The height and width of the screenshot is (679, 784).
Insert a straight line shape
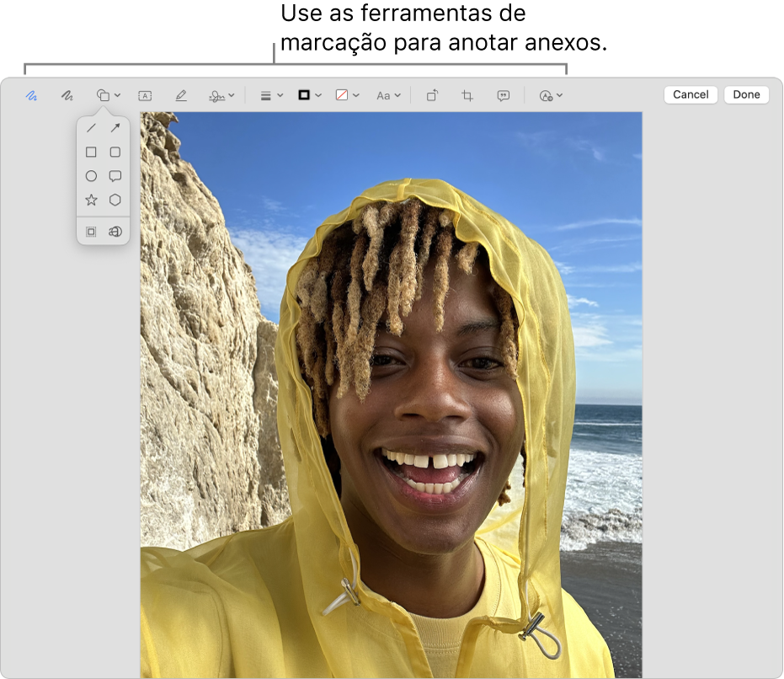pos(91,128)
